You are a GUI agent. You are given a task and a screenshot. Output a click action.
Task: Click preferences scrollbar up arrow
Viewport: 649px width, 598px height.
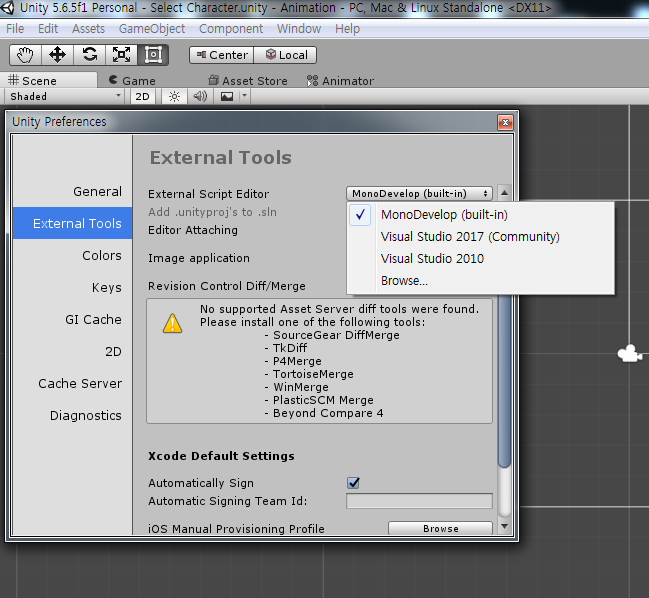click(504, 193)
